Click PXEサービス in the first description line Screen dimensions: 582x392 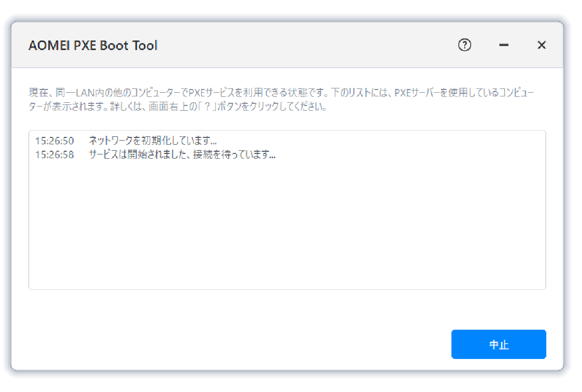click(212, 93)
